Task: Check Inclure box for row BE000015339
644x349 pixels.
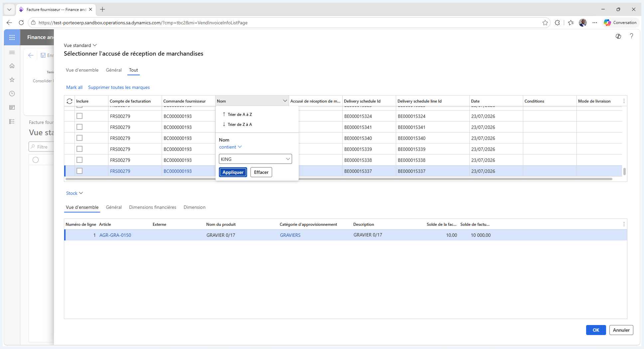Action: click(x=80, y=149)
